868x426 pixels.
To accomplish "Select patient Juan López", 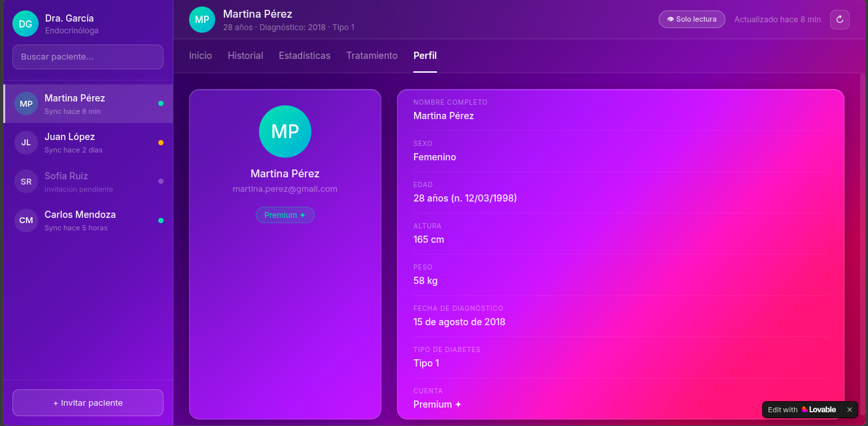I will (88, 143).
